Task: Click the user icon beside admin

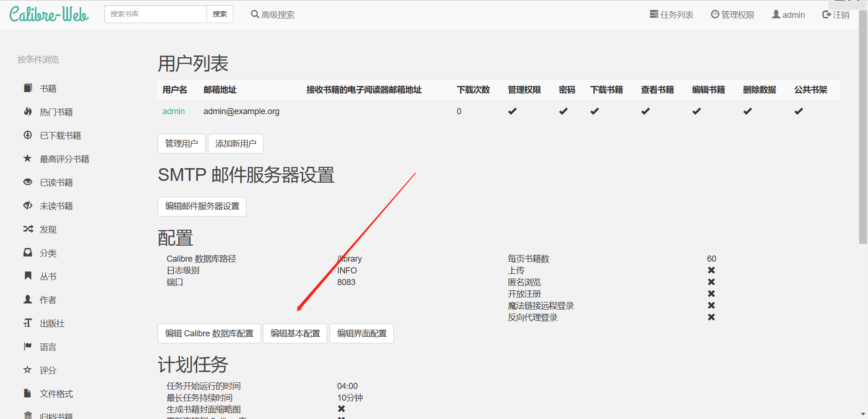Action: pos(776,15)
